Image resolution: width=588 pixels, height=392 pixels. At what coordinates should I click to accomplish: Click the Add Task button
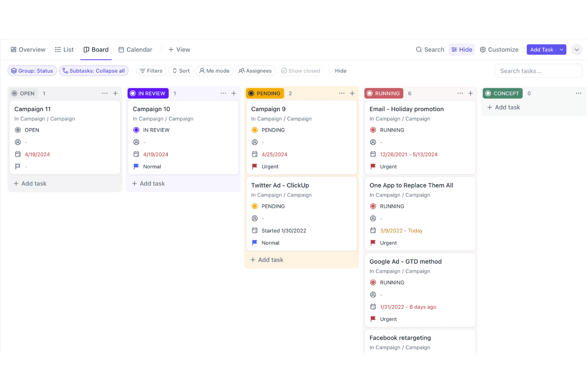542,50
